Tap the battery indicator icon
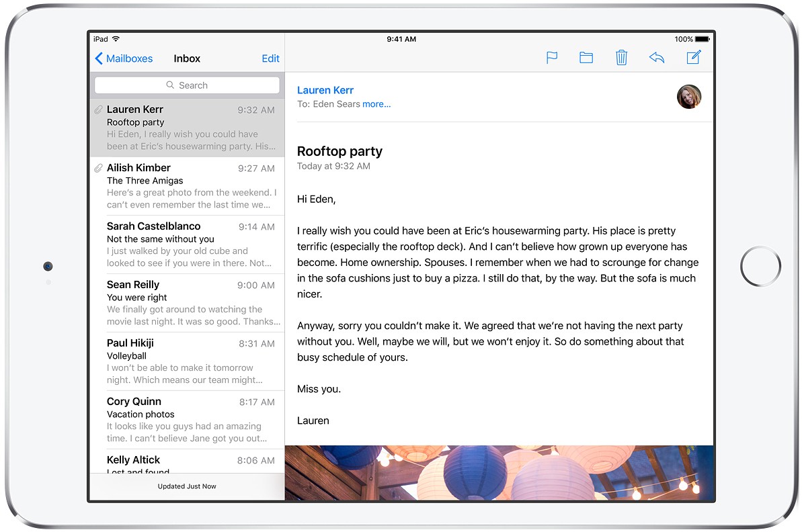 pyautogui.click(x=703, y=39)
